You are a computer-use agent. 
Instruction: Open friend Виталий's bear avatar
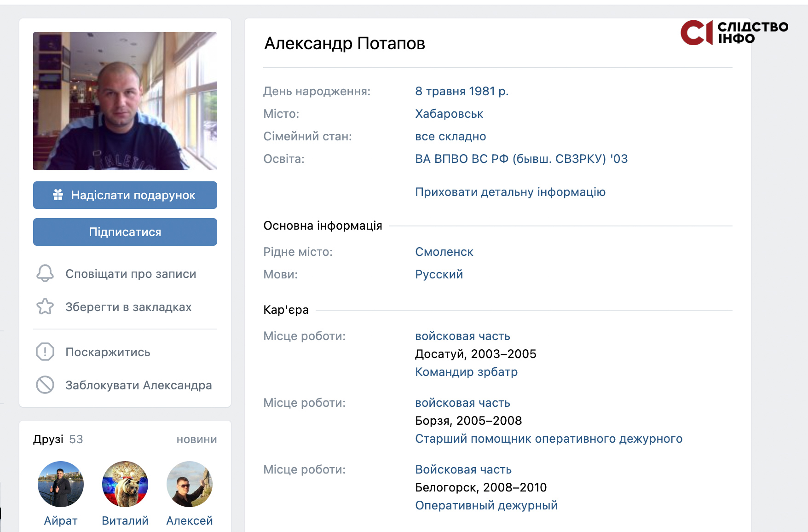[125, 484]
